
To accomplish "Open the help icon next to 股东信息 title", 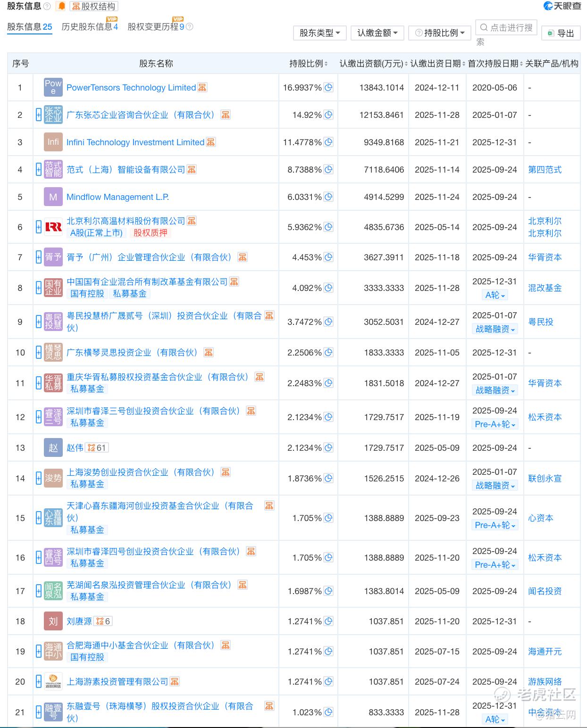I will click(x=47, y=6).
